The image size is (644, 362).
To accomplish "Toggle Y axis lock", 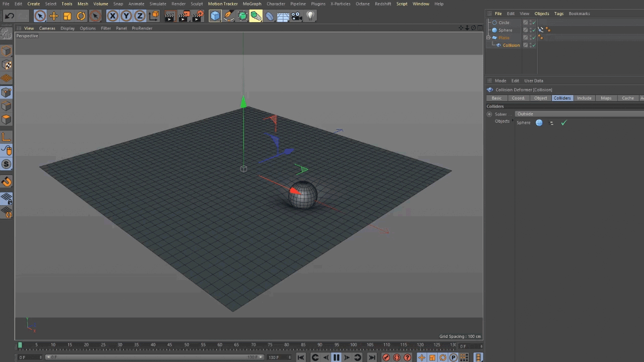I will [126, 16].
